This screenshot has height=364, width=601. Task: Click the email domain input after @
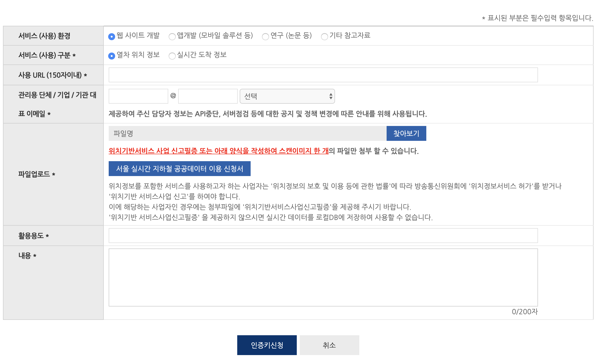click(x=208, y=96)
